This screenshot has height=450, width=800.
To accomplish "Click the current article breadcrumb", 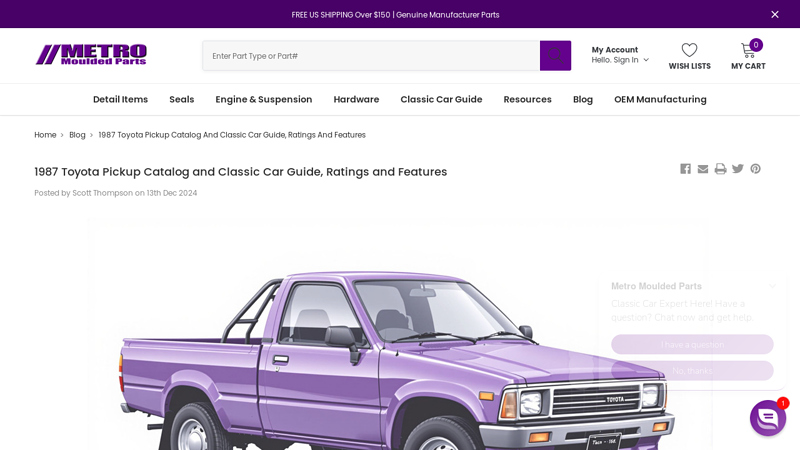I will point(232,135).
